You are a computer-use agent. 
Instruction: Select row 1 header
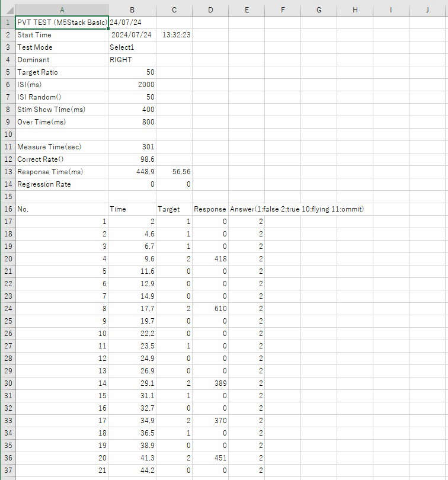pyautogui.click(x=8, y=23)
